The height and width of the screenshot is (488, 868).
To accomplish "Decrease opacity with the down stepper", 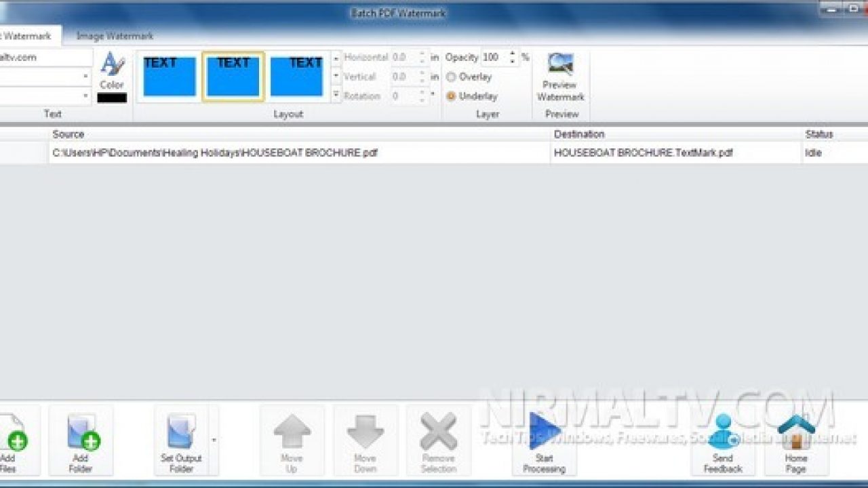I will click(513, 62).
